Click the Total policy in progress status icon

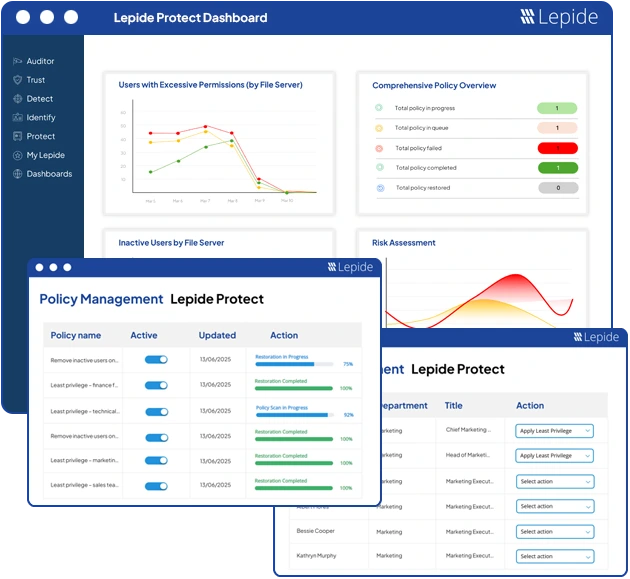pos(379,108)
